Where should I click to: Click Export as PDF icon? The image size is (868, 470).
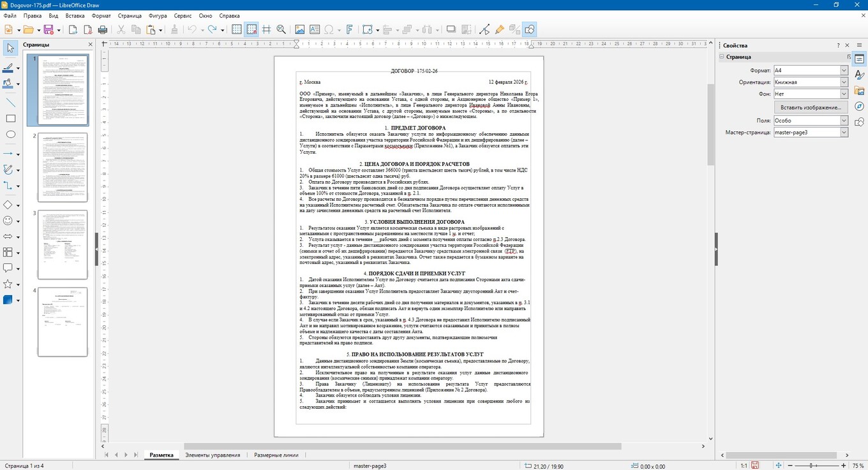pyautogui.click(x=87, y=29)
